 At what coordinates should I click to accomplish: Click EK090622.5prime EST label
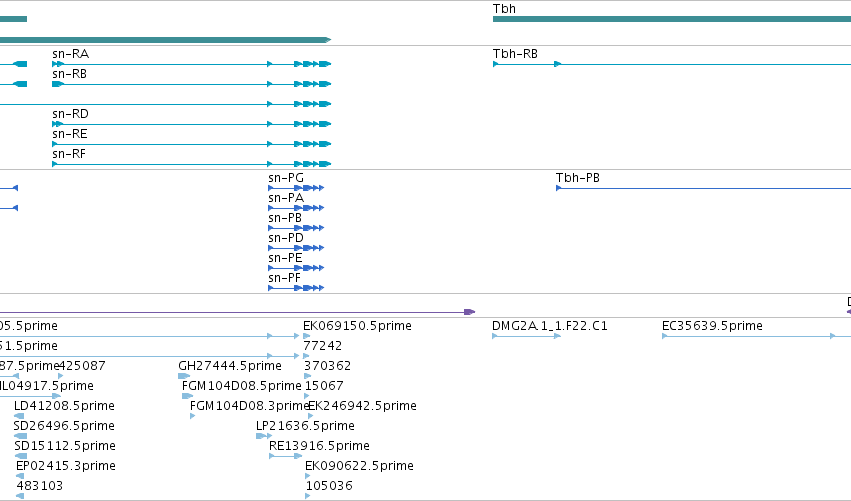tap(359, 466)
